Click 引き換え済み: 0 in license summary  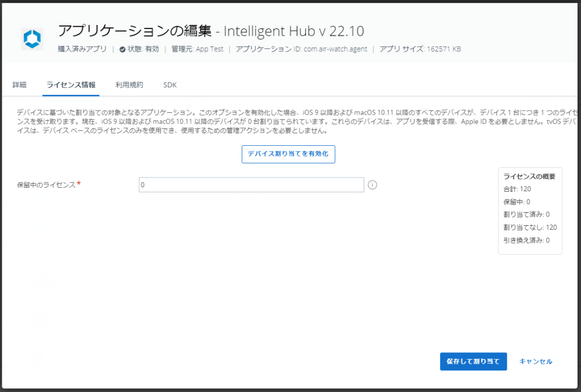pyautogui.click(x=526, y=241)
